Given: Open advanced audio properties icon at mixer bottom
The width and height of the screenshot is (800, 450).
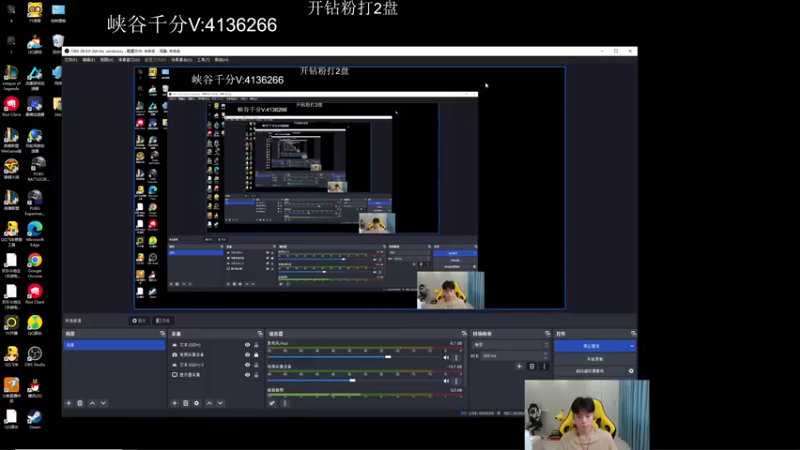Looking at the screenshot, I should (272, 403).
